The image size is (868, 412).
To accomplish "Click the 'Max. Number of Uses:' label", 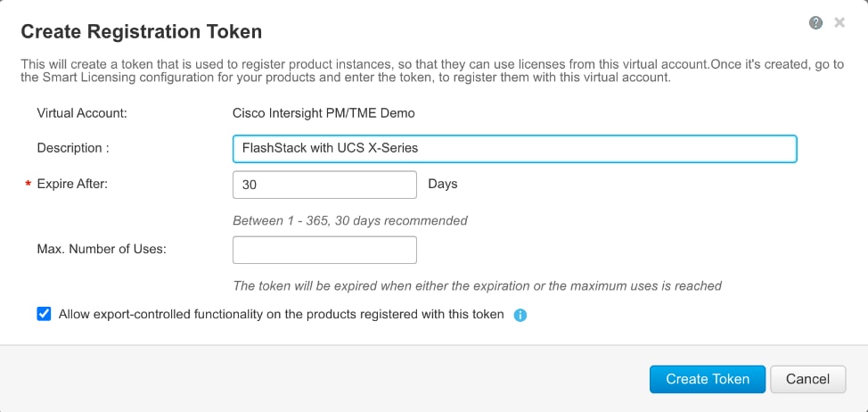I will pos(102,249).
